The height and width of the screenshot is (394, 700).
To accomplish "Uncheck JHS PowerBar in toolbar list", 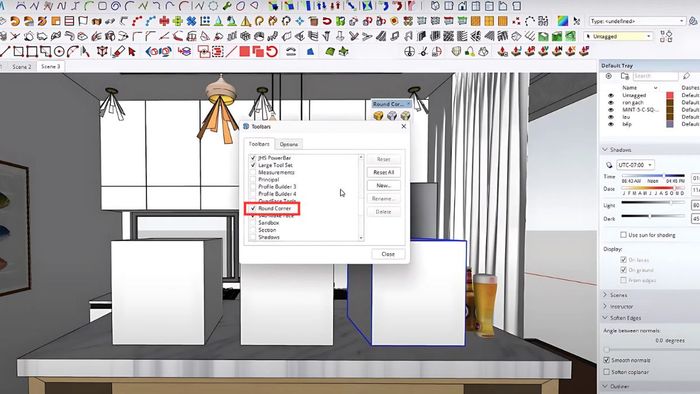I will click(253, 158).
